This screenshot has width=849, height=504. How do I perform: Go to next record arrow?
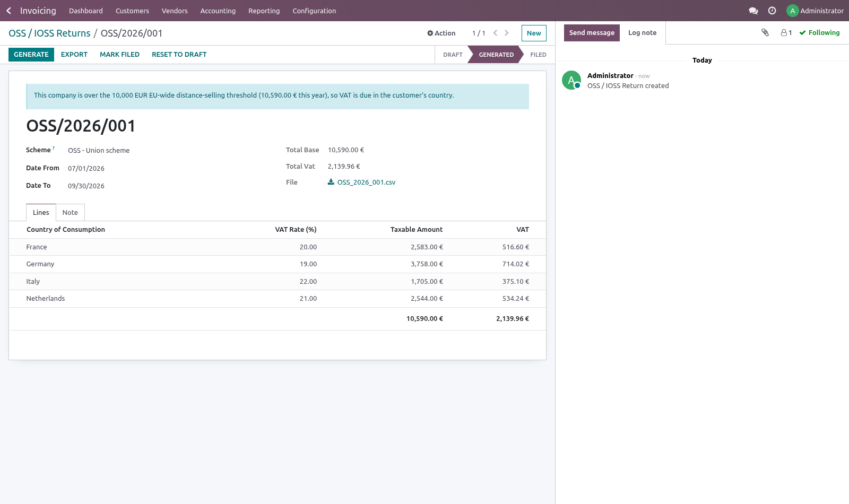click(507, 33)
